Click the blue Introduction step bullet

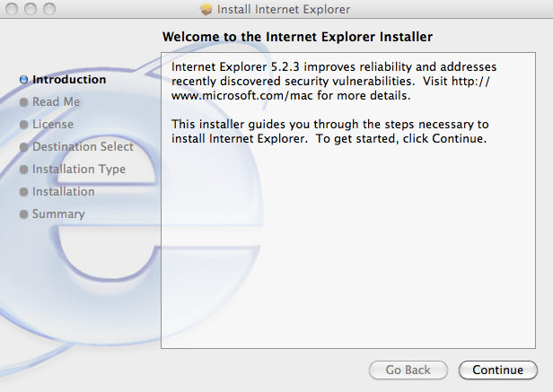[x=23, y=80]
